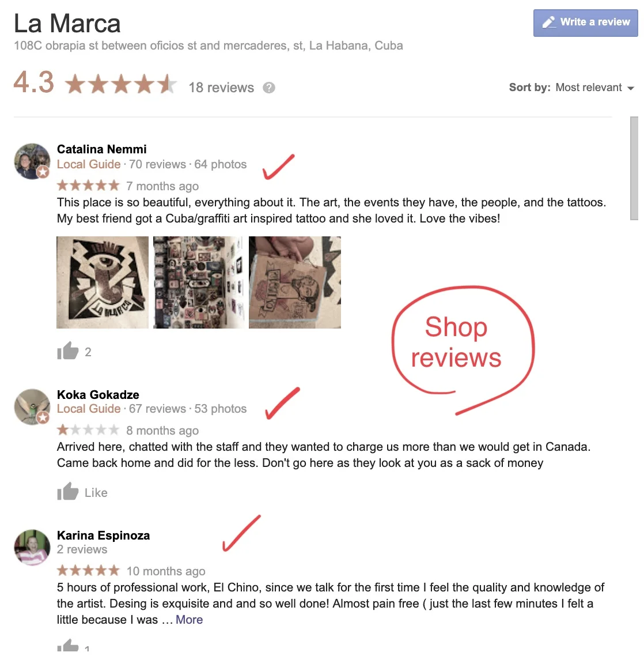
Task: Click thumbs up on Koka Gokadze's review
Action: coord(68,491)
